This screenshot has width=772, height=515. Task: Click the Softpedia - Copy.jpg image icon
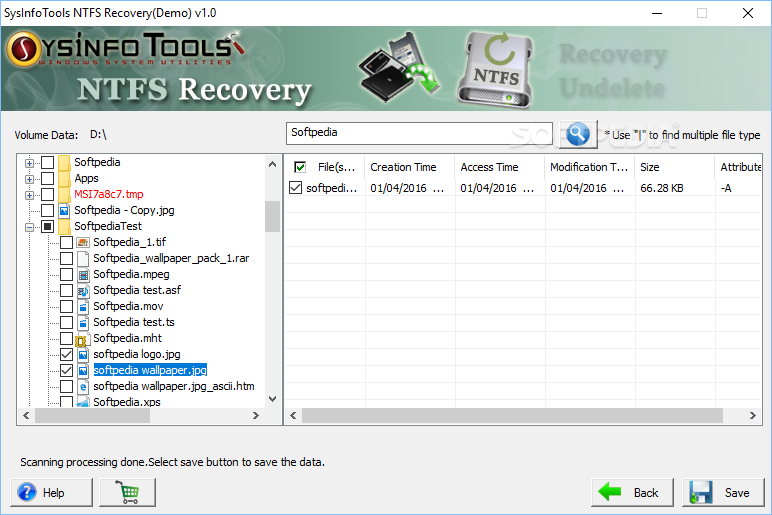point(64,210)
